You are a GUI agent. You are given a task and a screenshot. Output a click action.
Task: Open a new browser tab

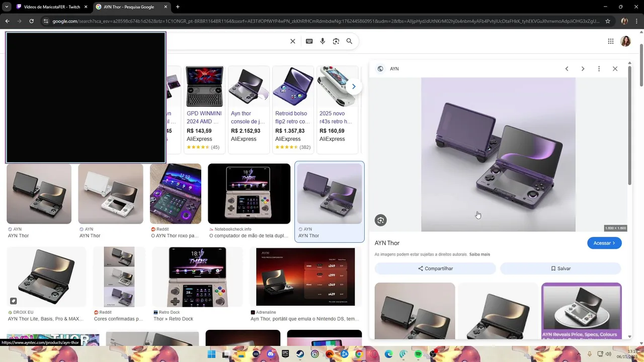click(x=178, y=7)
